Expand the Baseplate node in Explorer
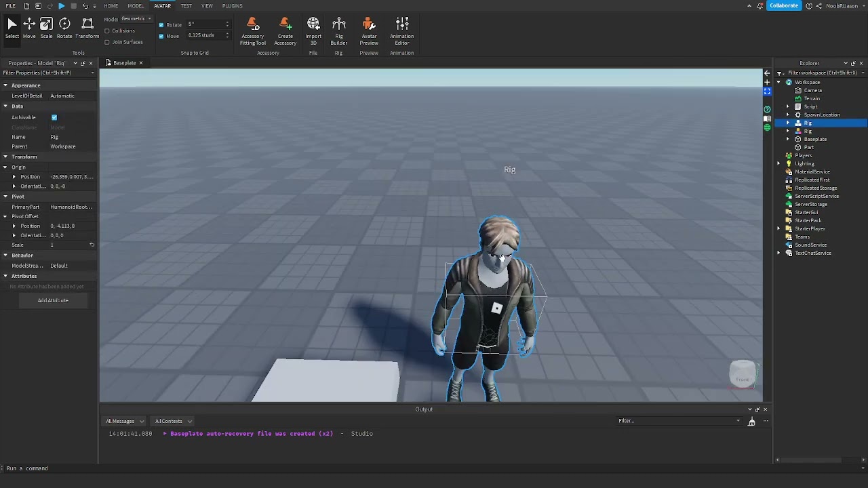Screen dimensions: 868x488 (x=788, y=139)
